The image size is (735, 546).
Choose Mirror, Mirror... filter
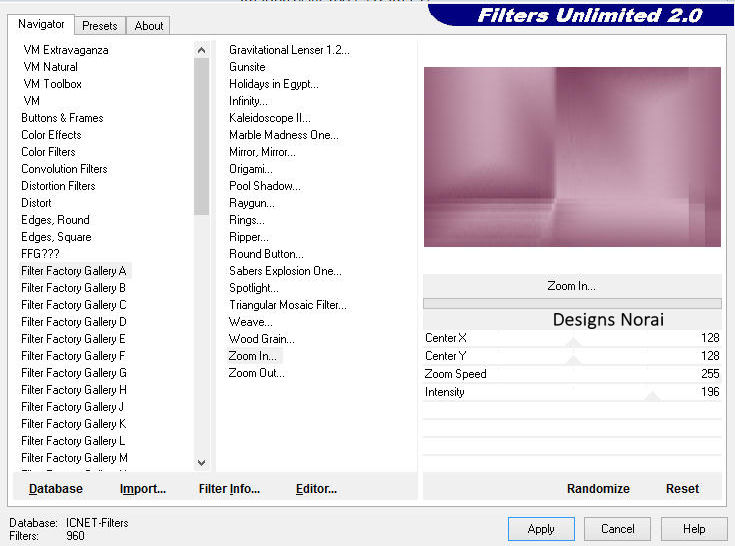[262, 152]
